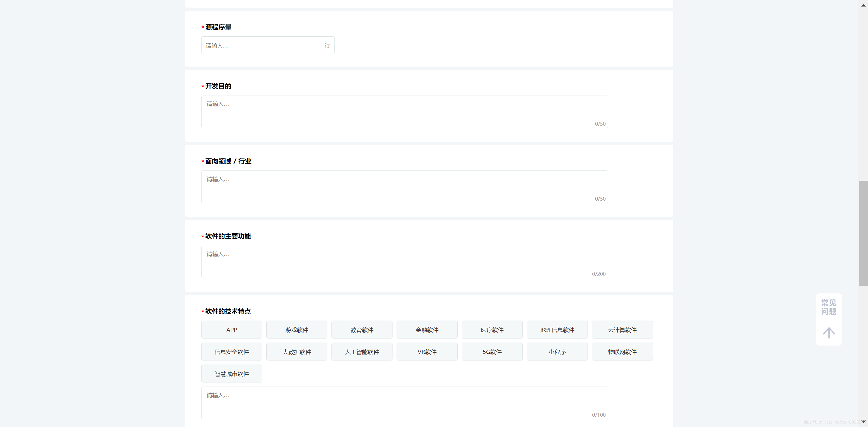Select the 医疗软件 tag
Viewport: 868px width, 427px height.
click(x=492, y=330)
